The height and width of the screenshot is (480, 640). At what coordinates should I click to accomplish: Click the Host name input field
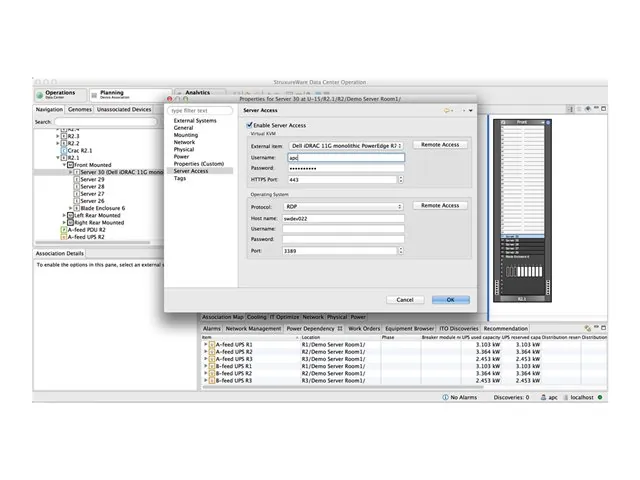pos(345,218)
